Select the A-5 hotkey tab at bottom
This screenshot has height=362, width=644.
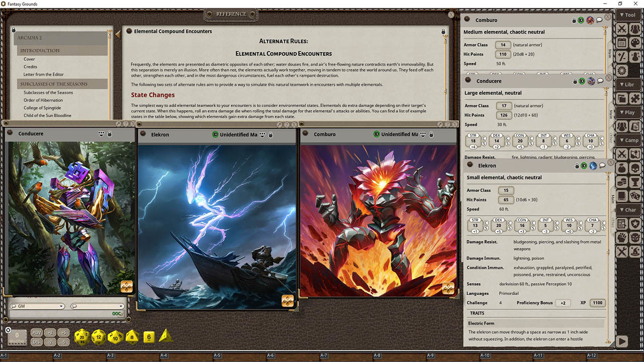pos(216,354)
